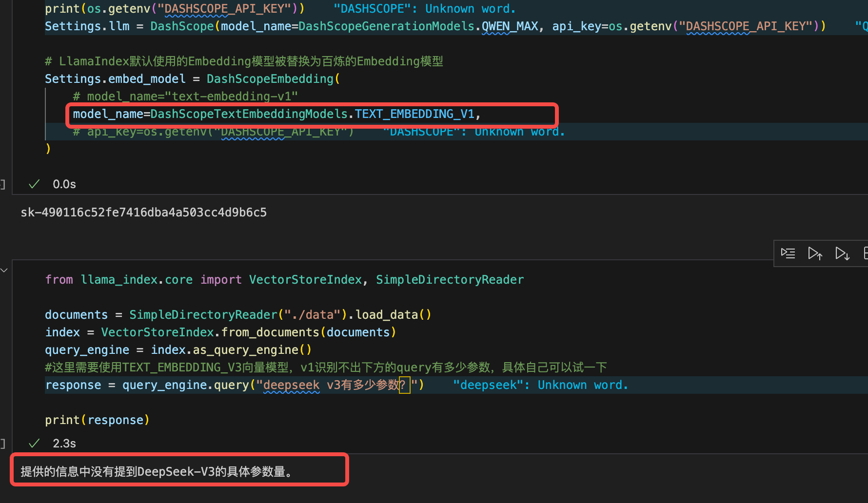Click DashScopeGenerationModels in the Settings.llm line
Image resolution: width=868 pixels, height=503 pixels.
point(386,26)
